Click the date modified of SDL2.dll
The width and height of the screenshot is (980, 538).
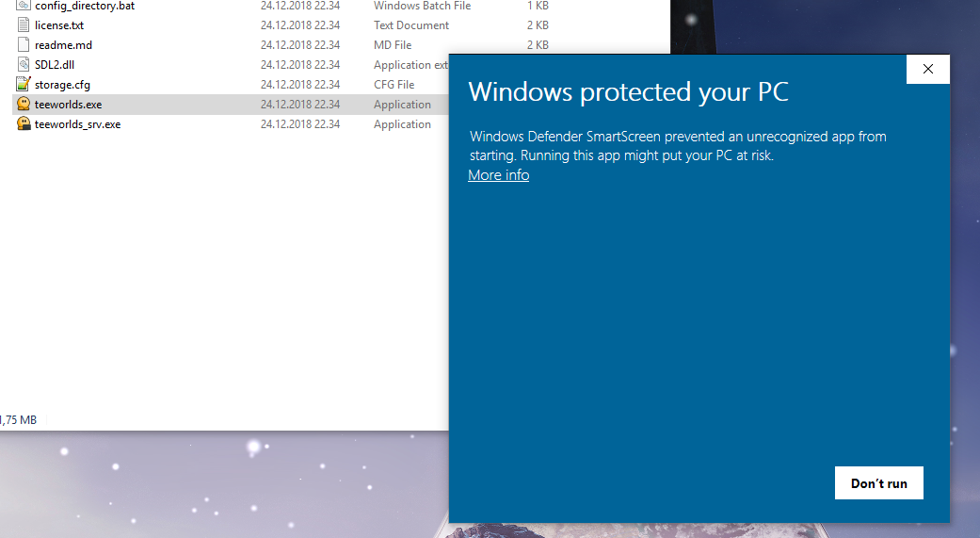tap(299, 65)
